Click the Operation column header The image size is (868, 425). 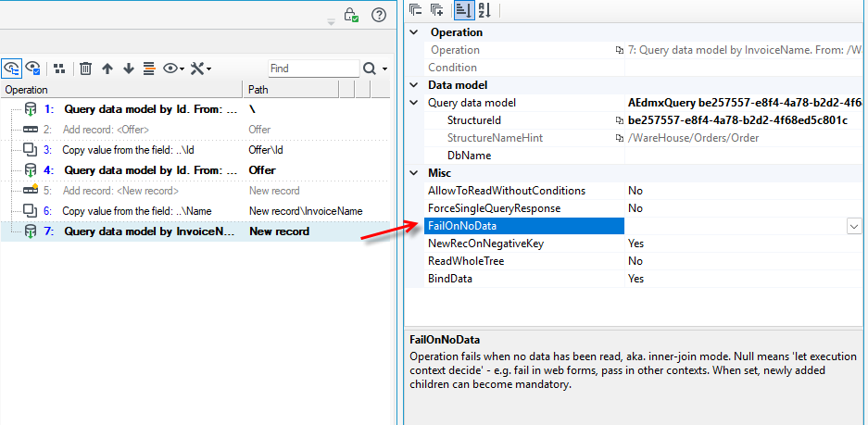click(121, 90)
